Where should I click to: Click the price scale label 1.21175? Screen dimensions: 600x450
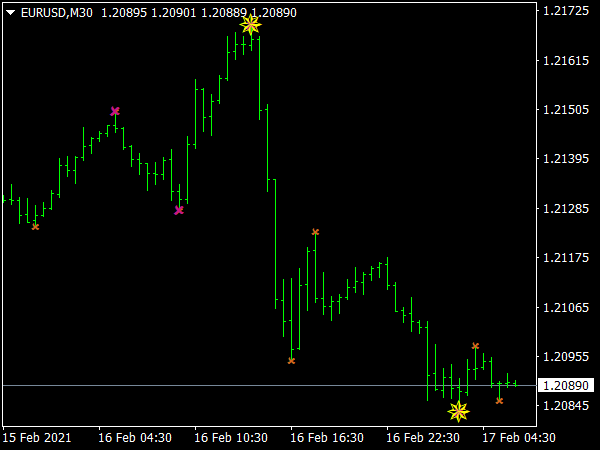click(x=566, y=258)
